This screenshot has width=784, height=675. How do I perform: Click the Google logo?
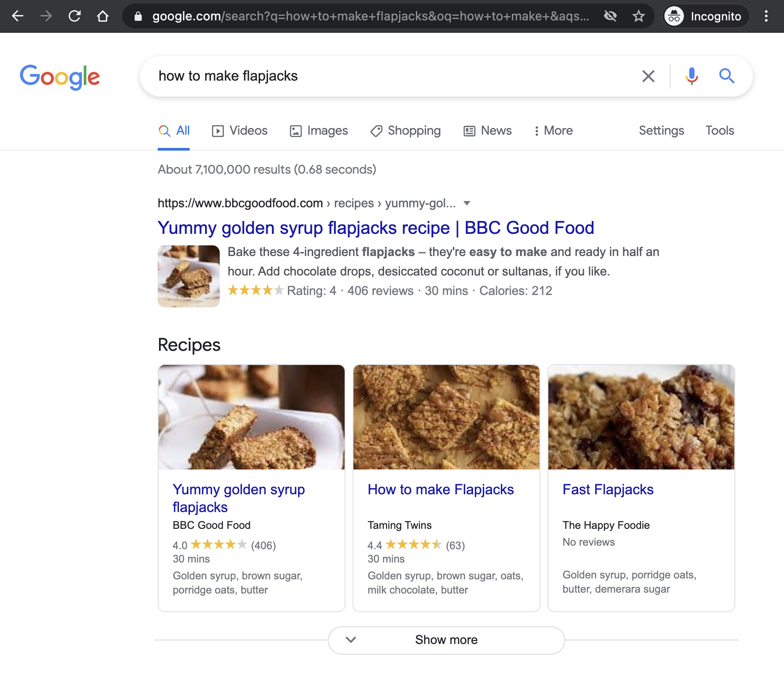click(60, 77)
